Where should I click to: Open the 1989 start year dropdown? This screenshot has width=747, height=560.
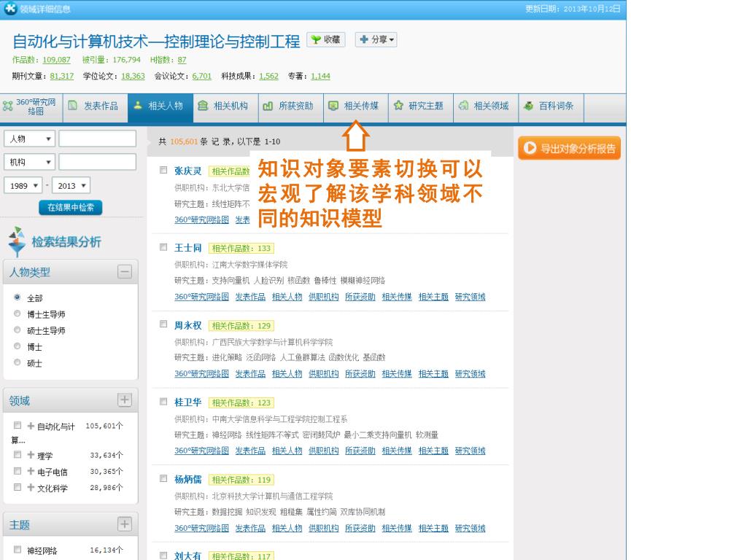23,185
